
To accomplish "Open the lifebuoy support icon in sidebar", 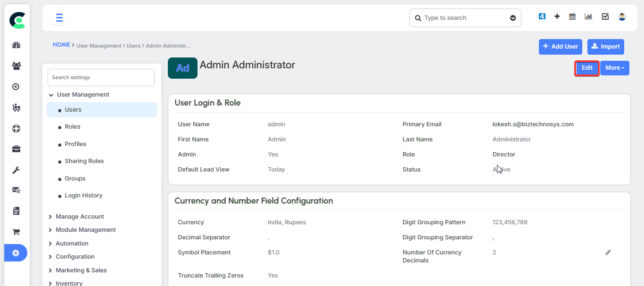I will 16,129.
